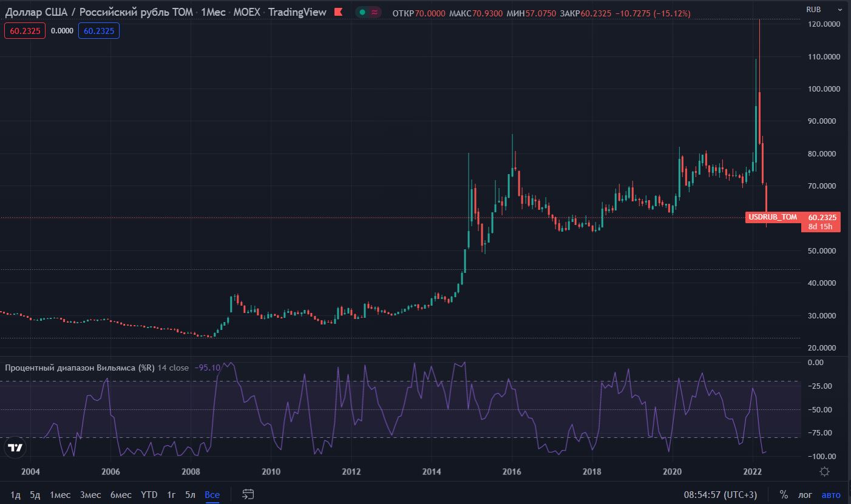Click the USDRUB_TOM price label on the axis
Screen dimensions: 851x504
click(x=773, y=217)
